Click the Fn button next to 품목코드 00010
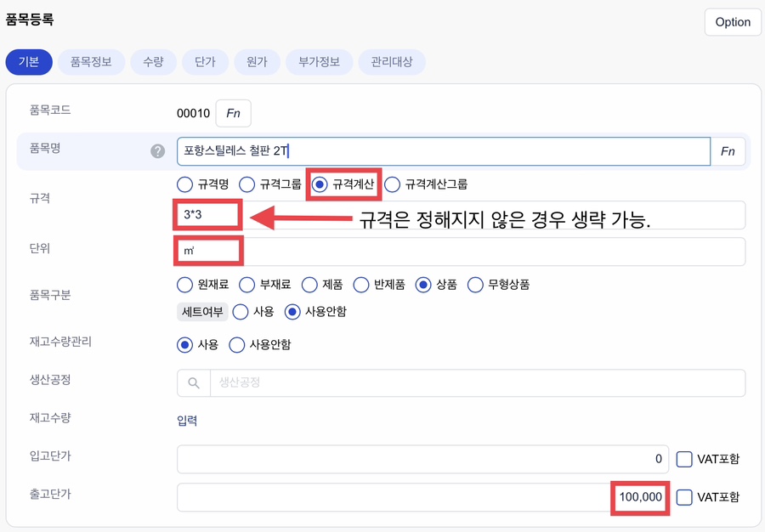Screen dimensions: 765x532 233,113
